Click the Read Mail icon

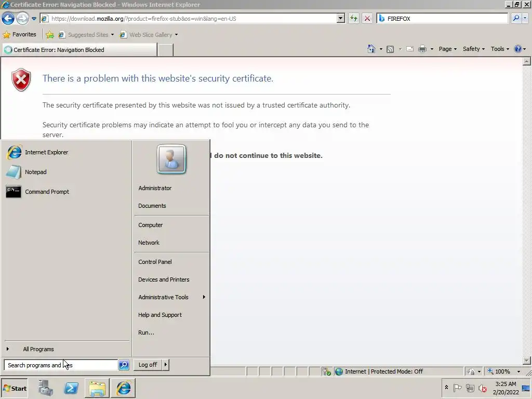(410, 49)
